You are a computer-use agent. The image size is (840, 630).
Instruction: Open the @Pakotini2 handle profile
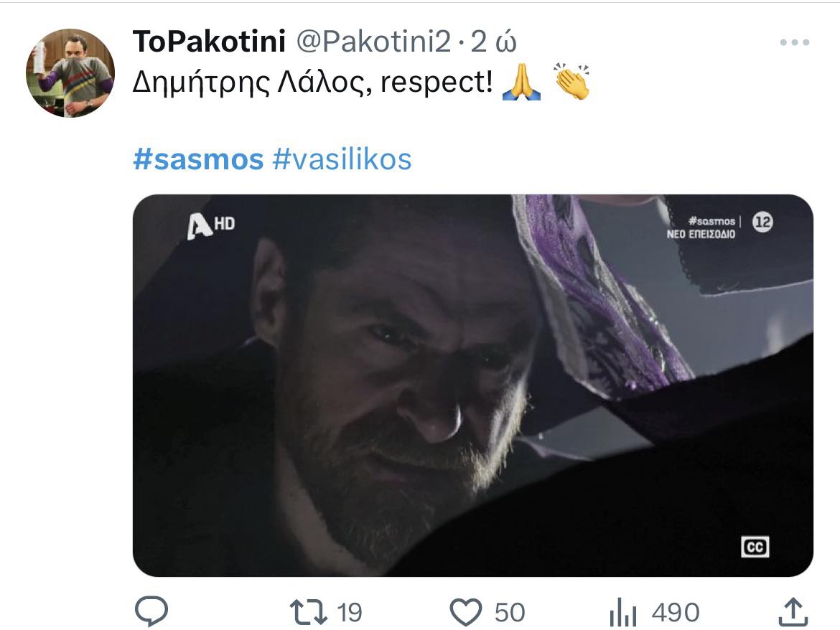pyautogui.click(x=373, y=43)
